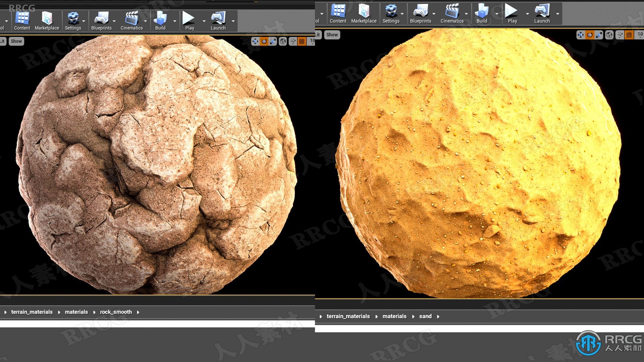
Task: Click Show button in left viewport
Action: click(15, 41)
